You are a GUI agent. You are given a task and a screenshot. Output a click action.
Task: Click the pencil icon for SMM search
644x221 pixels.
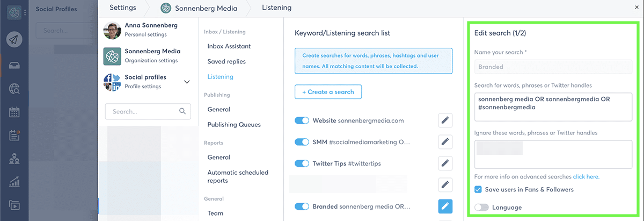[445, 142]
